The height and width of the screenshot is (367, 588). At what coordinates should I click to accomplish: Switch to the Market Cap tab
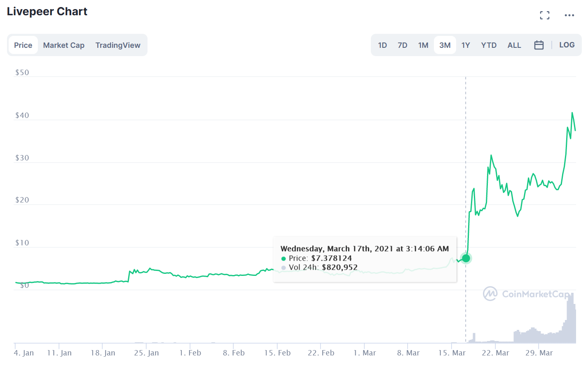tap(64, 45)
